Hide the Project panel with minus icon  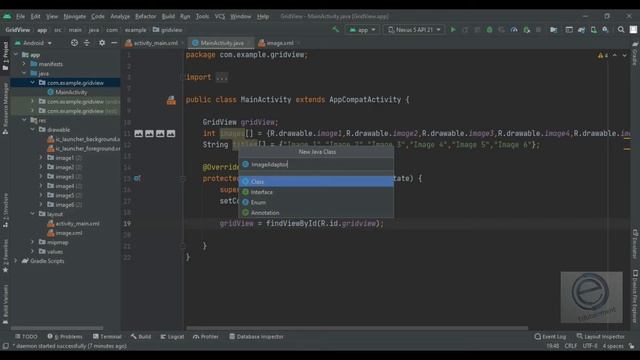pos(114,43)
